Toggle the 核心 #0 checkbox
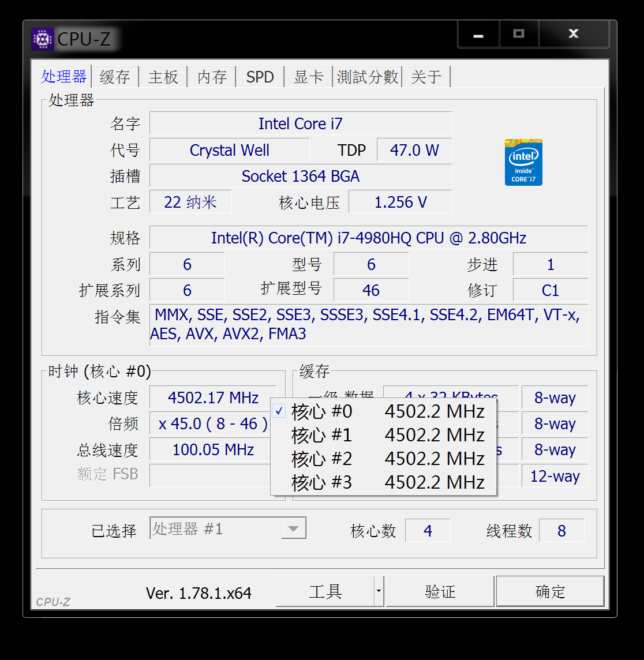The image size is (644, 660). 279,411
